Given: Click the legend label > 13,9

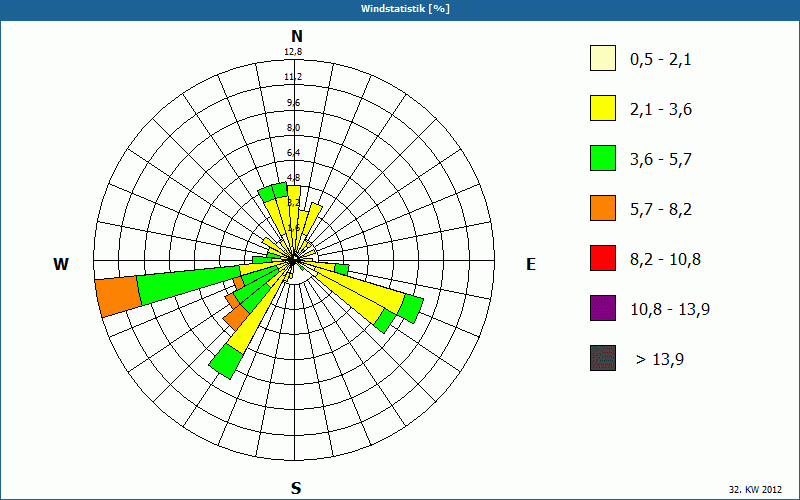Looking at the screenshot, I should tap(660, 360).
